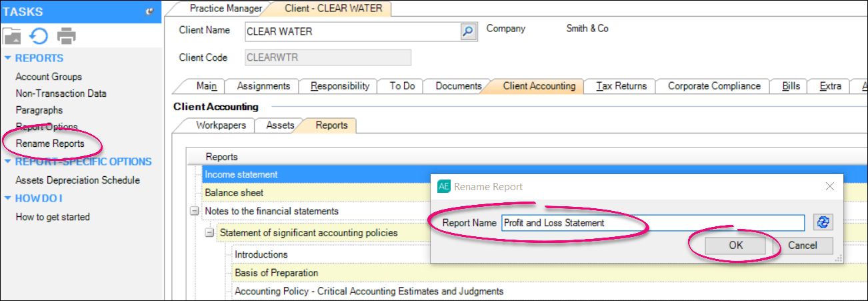
Task: Open Rename Reports in the Tasks list
Action: coord(50,143)
